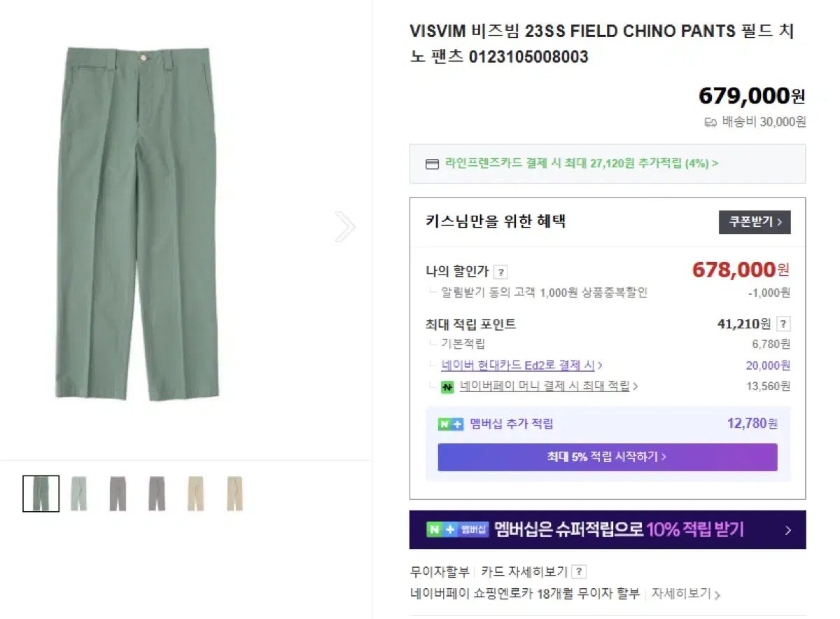Click help icon next to 카드 자세히보기
Screen dimensions: 840x619
pyautogui.click(x=579, y=571)
